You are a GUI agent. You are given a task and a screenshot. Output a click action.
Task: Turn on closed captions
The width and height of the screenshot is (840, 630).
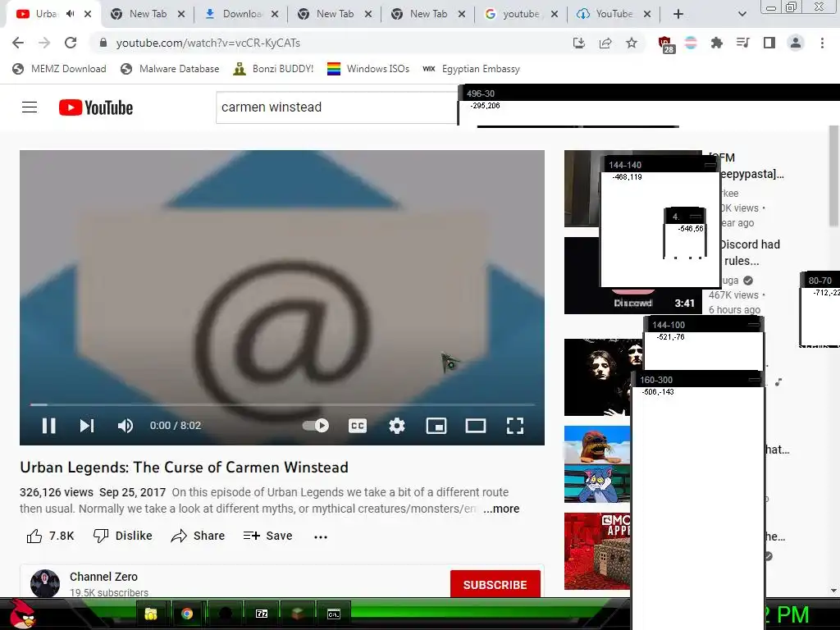pos(358,426)
